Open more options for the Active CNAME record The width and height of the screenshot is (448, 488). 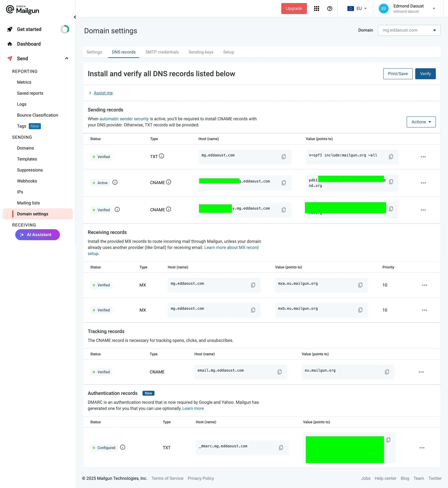(423, 183)
